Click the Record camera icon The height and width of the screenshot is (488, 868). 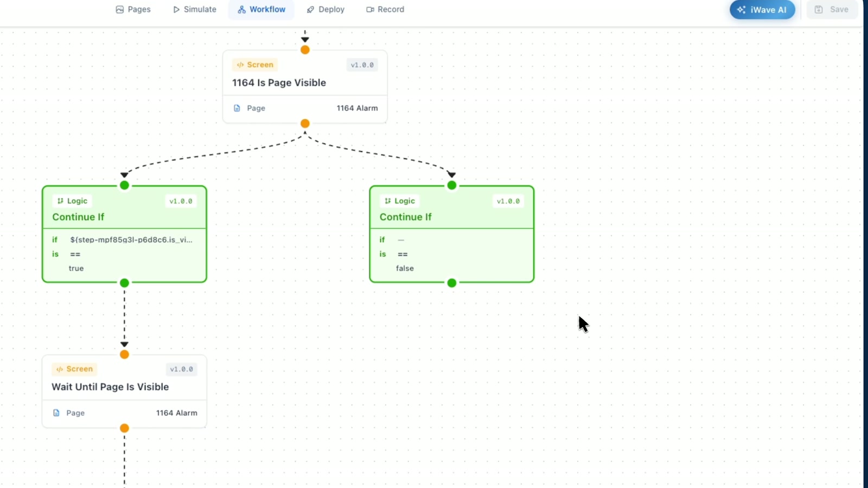[x=370, y=9]
